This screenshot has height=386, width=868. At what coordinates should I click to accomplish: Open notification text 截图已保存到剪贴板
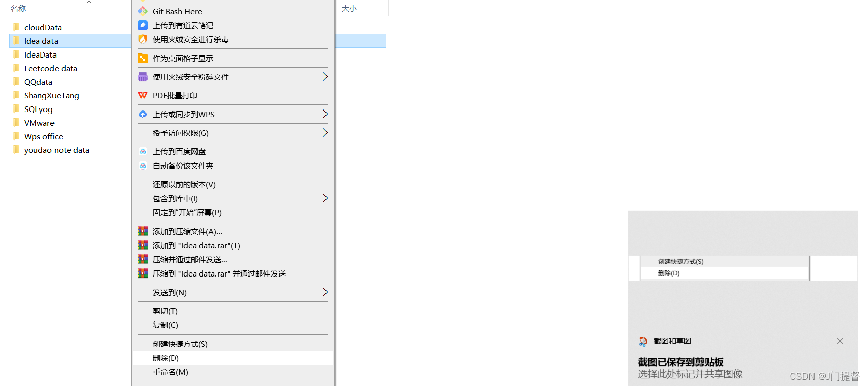(681, 362)
